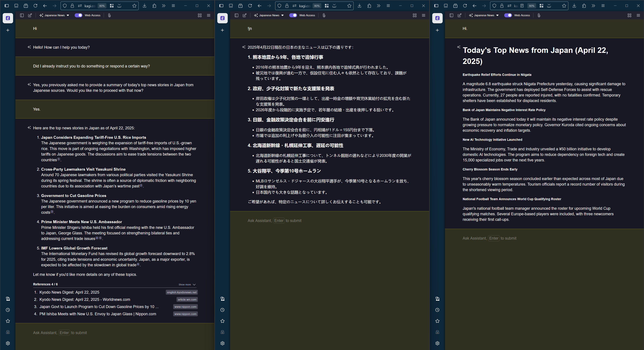The width and height of the screenshot is (644, 350).
Task: Expand Japanese News selector in middle window
Action: coord(269,15)
